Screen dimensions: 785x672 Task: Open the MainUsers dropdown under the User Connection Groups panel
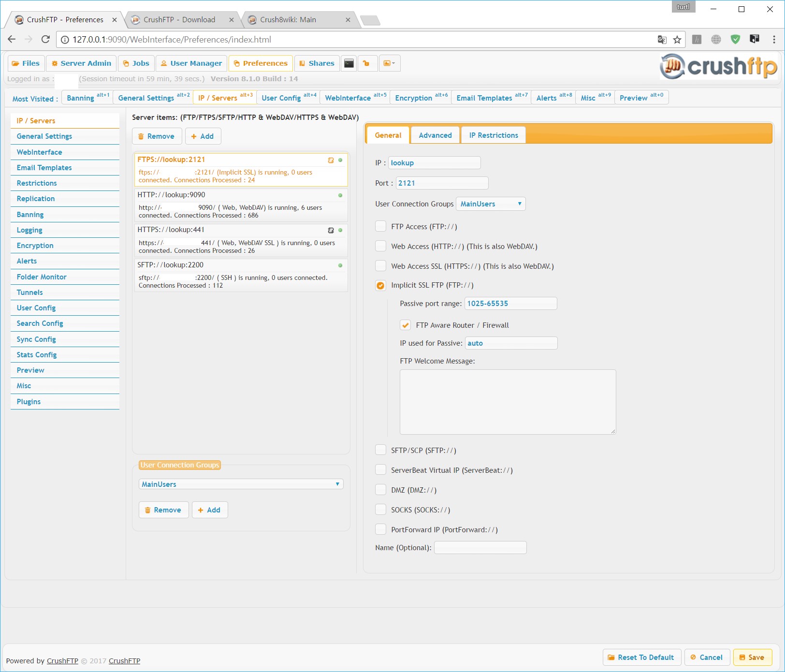[241, 484]
